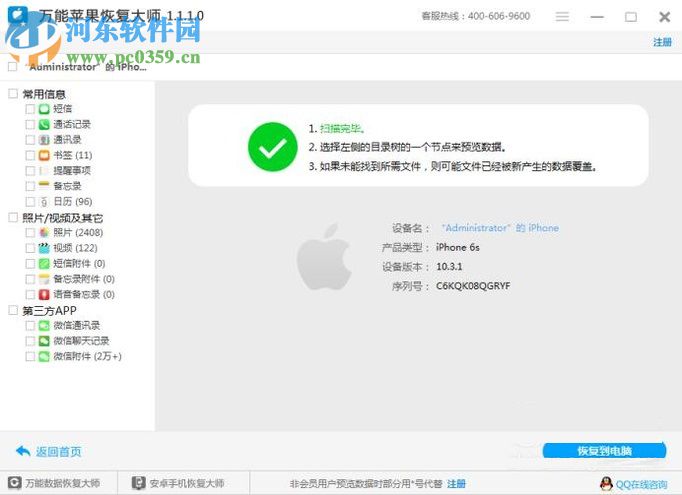Click the 视频 clapperboard icon
682x495 pixels.
click(x=44, y=248)
